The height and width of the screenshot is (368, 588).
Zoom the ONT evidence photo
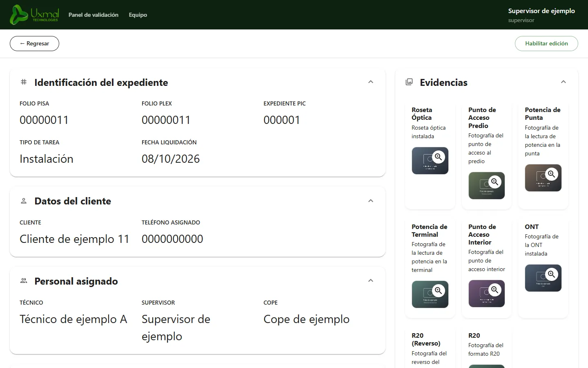click(x=552, y=274)
